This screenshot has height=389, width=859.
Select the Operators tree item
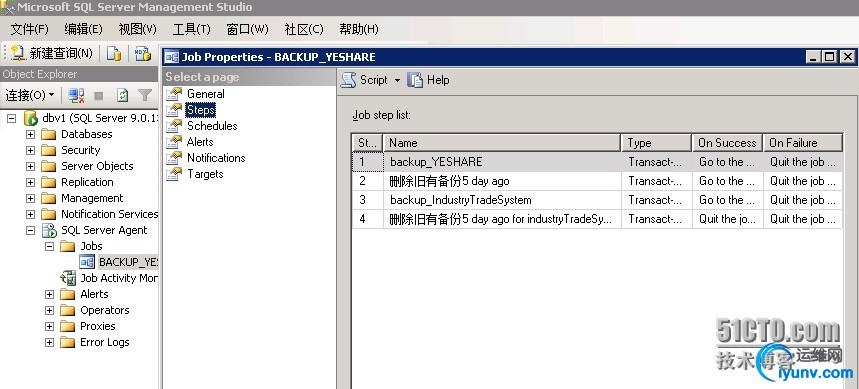(x=105, y=310)
